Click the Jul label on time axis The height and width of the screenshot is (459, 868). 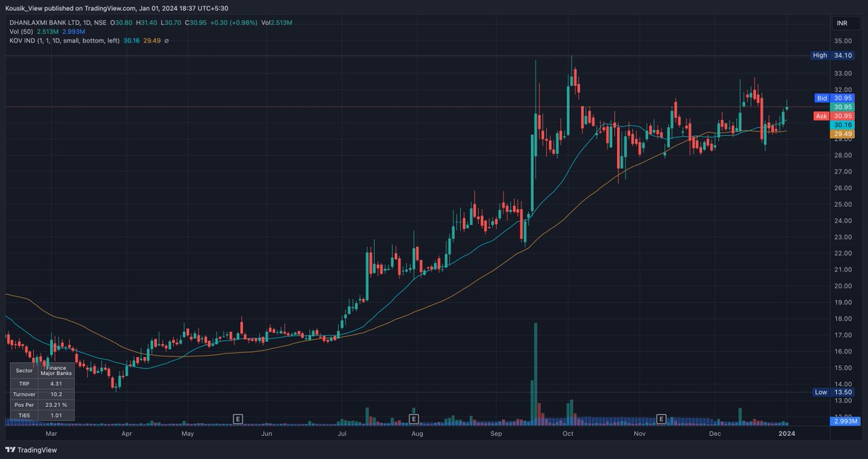pos(341,434)
